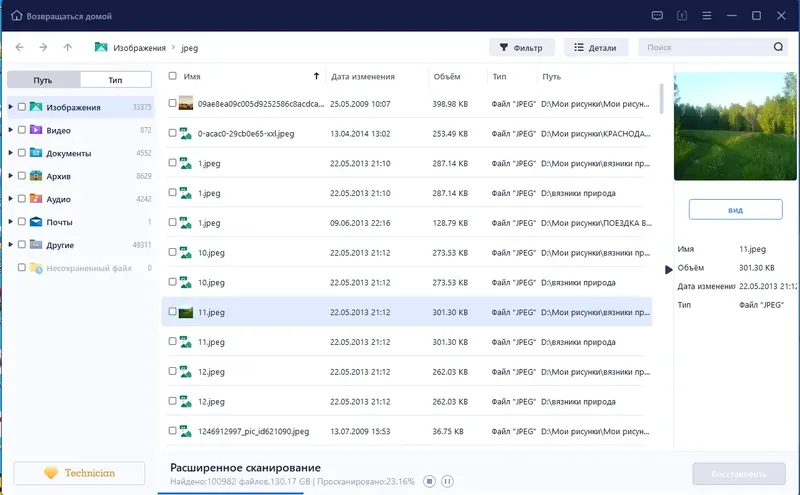
Task: Sort by Объём column header
Action: tap(447, 77)
